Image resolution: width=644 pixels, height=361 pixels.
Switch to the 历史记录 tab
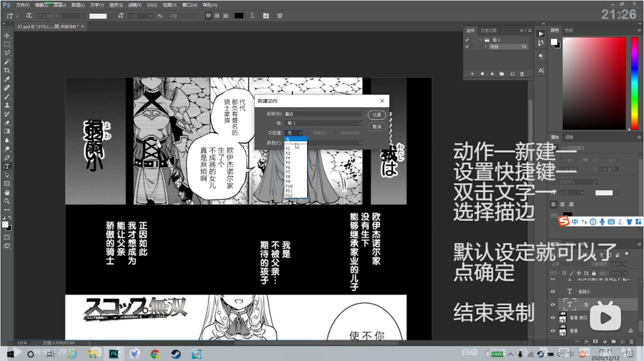pos(488,30)
